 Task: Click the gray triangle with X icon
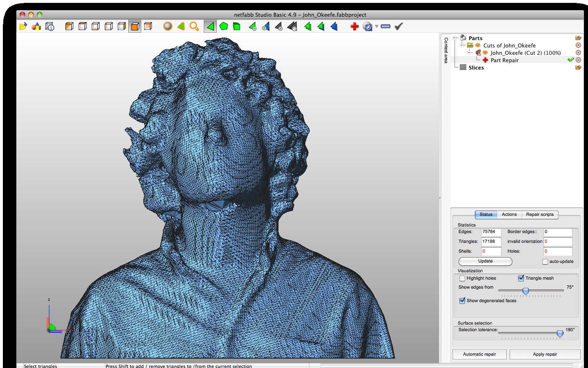tap(279, 27)
